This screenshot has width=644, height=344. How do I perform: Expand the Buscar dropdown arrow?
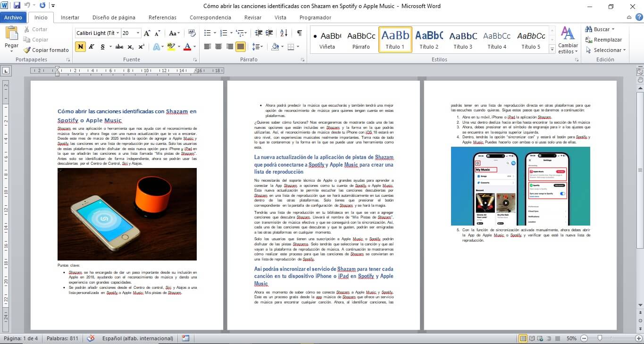tap(613, 29)
